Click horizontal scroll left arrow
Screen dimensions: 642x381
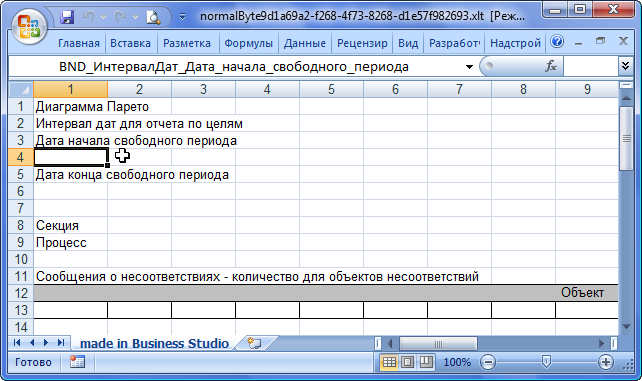point(390,343)
